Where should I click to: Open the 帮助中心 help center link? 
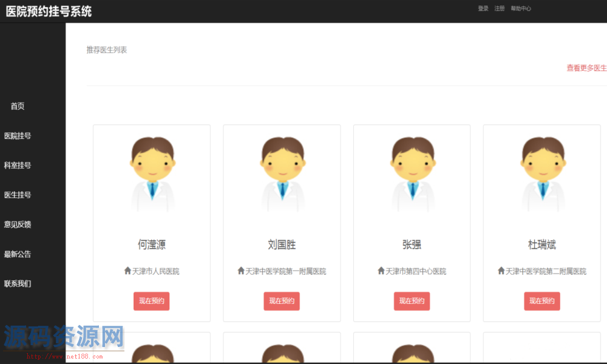pyautogui.click(x=521, y=8)
